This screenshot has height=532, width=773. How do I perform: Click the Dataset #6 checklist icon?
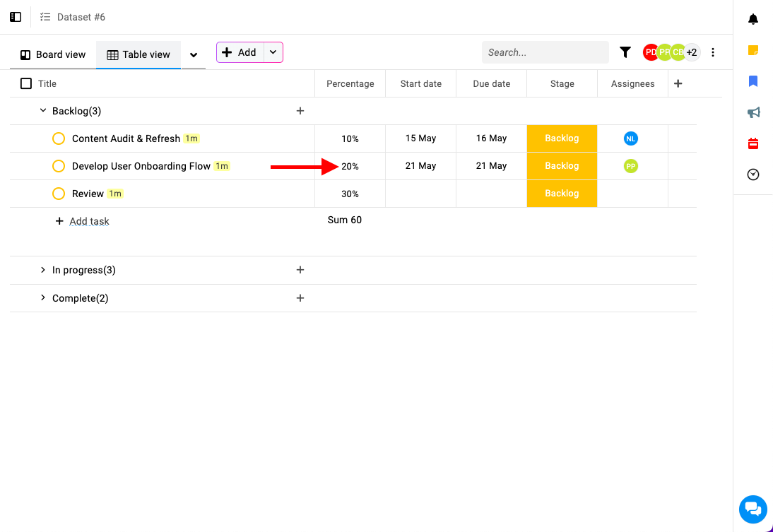[45, 17]
